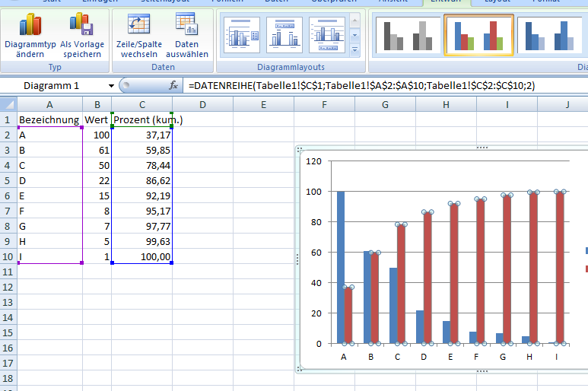Click the cell with value 97,77

tap(142, 226)
